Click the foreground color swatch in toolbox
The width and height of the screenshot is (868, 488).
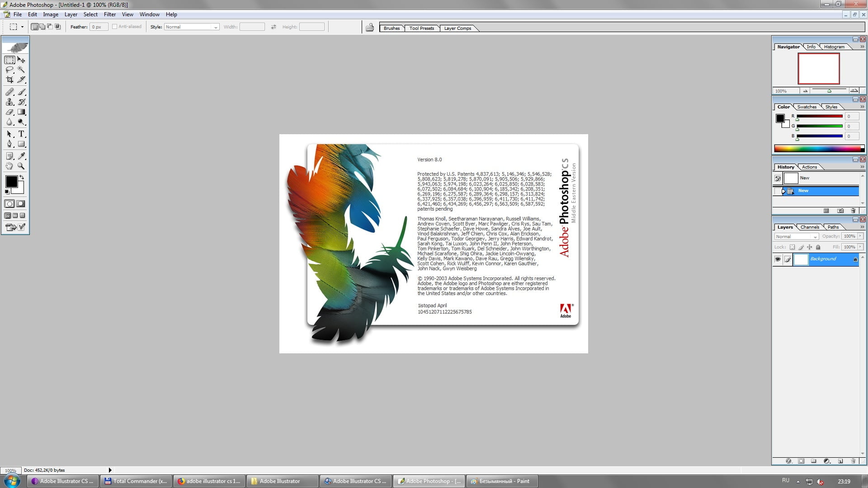(x=11, y=181)
